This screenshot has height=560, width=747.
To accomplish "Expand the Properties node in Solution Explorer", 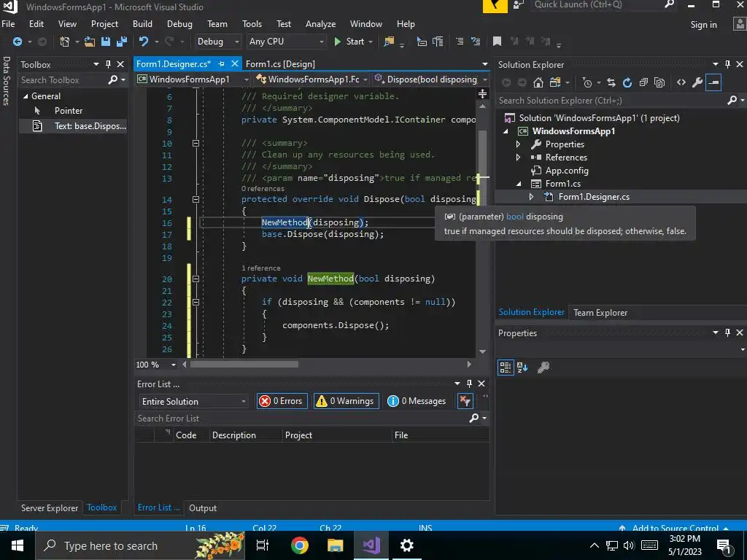I will [519, 144].
